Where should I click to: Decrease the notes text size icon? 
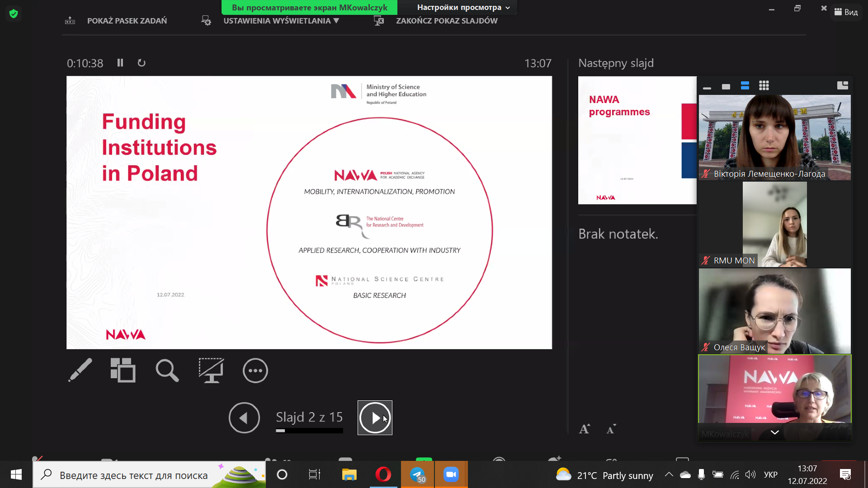(611, 429)
